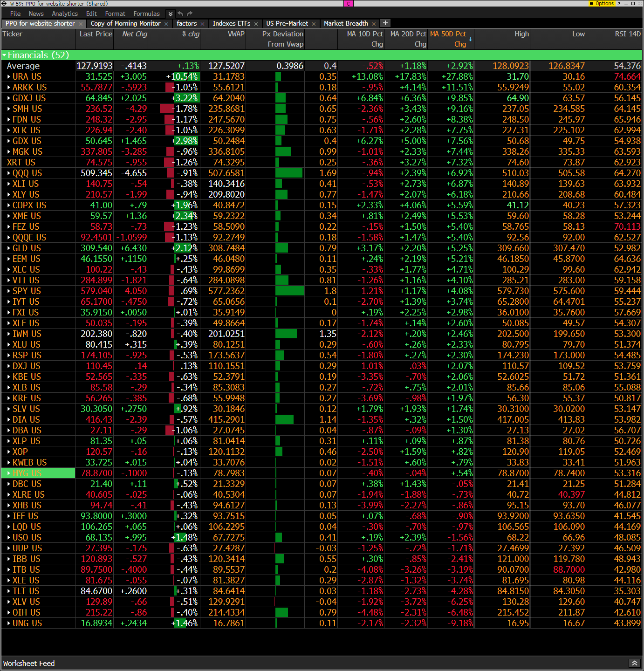
Task: Select the Average summary row label
Action: click(23, 66)
